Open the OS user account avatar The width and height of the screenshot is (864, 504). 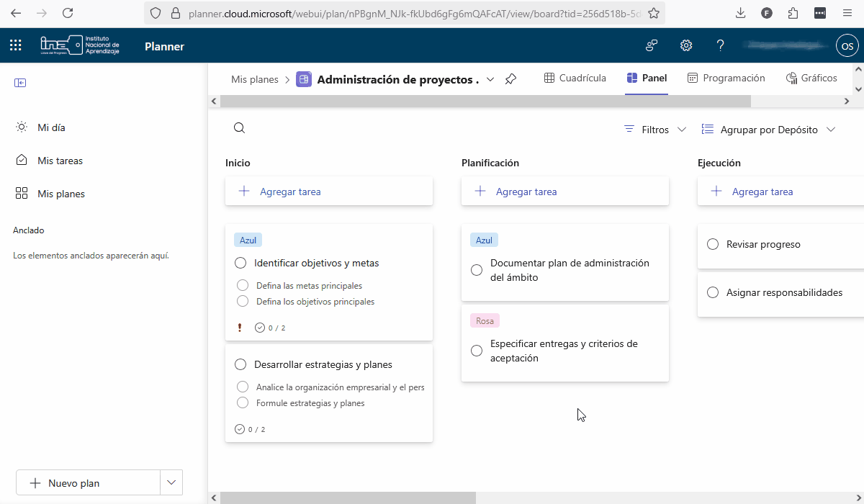[847, 46]
